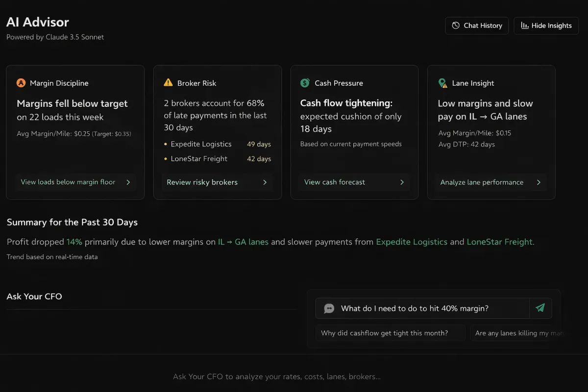Click the Margin Discipline card icon
This screenshot has height=392, width=588.
point(21,83)
